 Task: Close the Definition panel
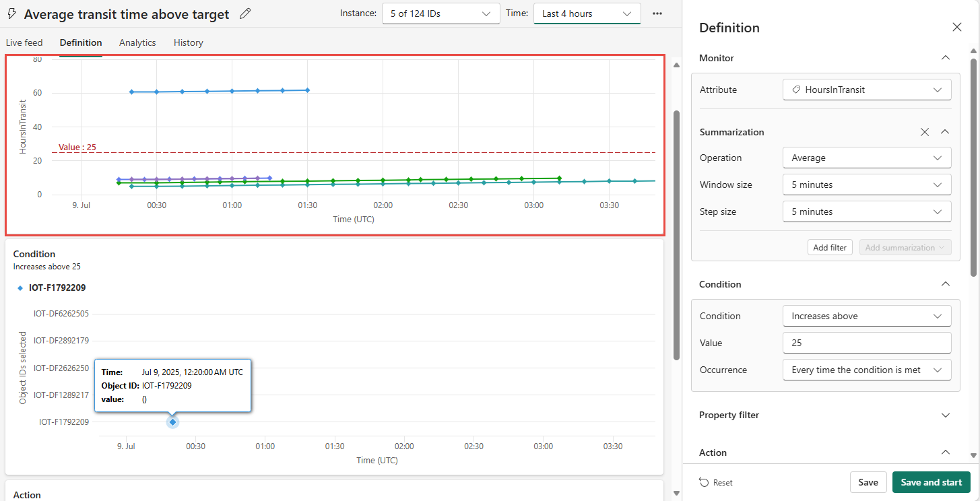point(956,28)
